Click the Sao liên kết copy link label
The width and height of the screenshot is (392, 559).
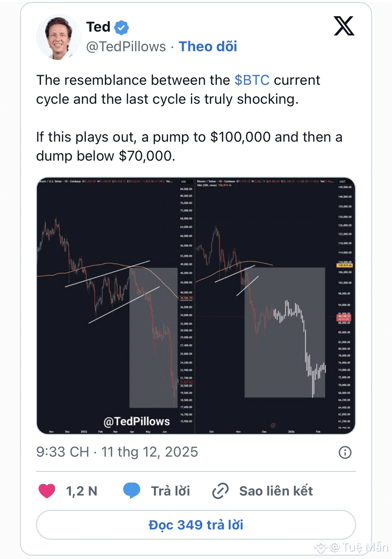[x=276, y=491]
